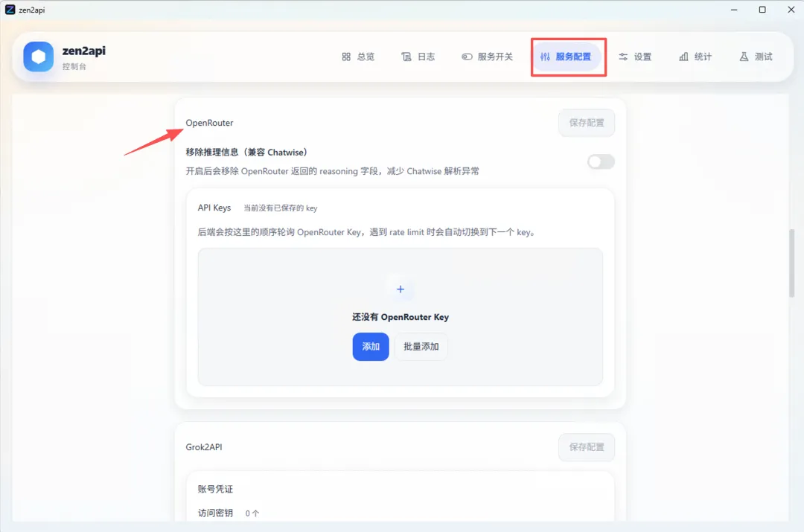The height and width of the screenshot is (532, 804).
Task: Switch to the 测试 test tab
Action: (x=756, y=57)
